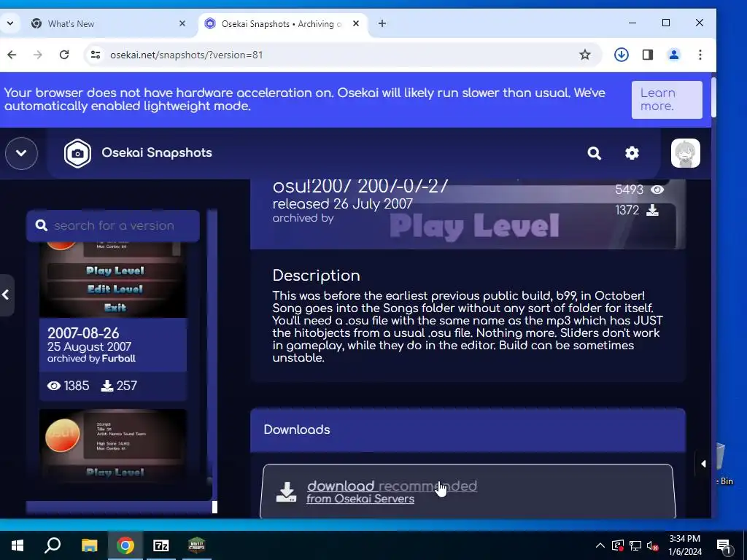Expand the Osekai apps dropdown chevron
The height and width of the screenshot is (560, 747).
21,153
